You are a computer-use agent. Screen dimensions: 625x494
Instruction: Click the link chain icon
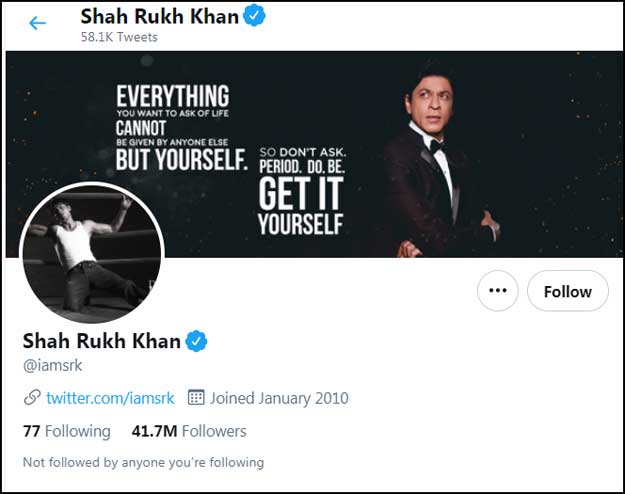[32, 398]
